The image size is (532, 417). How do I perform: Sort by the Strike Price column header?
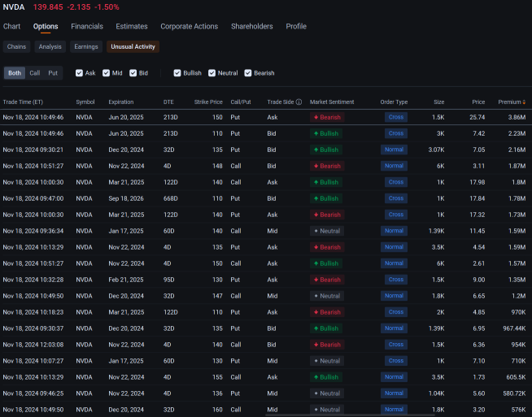click(208, 102)
